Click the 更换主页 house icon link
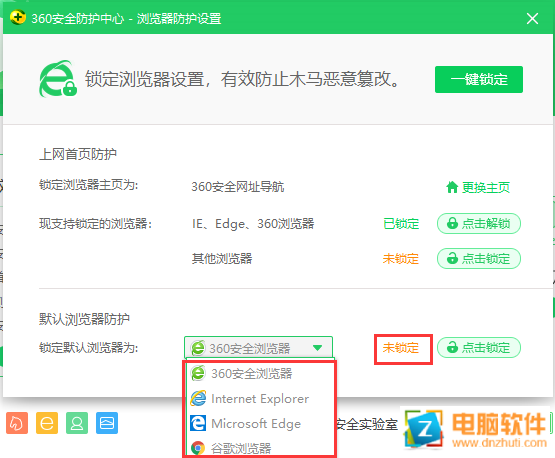 click(478, 187)
